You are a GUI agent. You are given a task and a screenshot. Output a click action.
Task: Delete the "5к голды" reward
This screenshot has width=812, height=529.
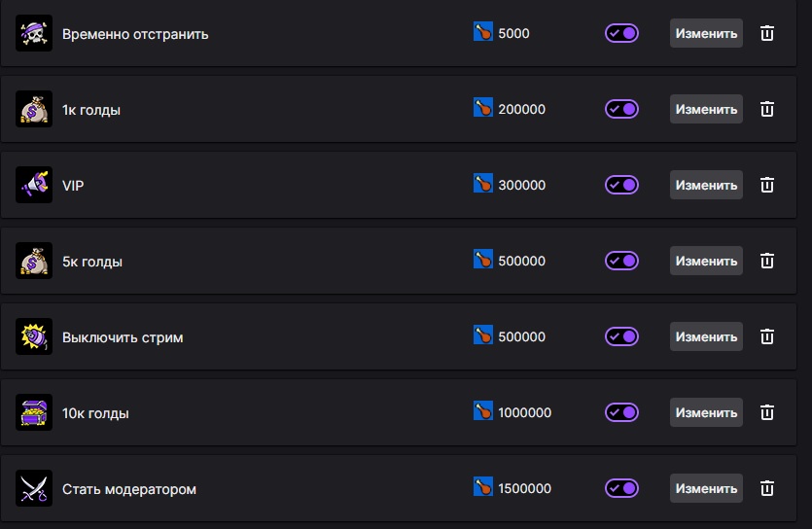[x=767, y=261]
